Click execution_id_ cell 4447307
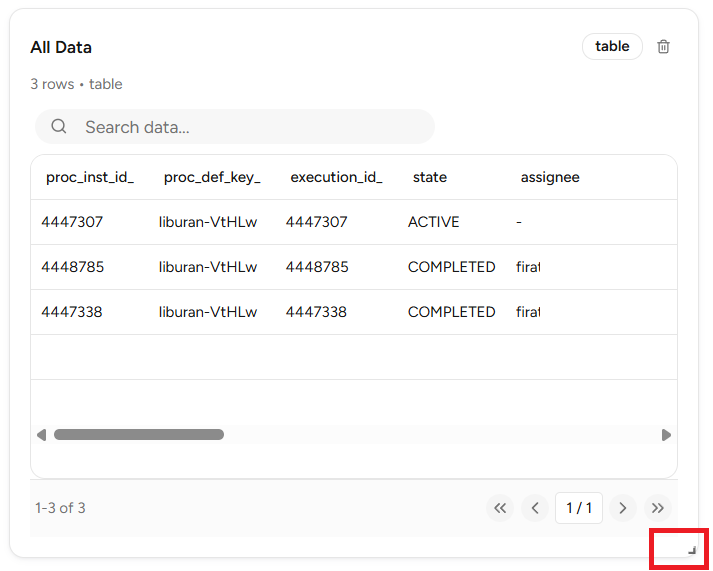 316,222
